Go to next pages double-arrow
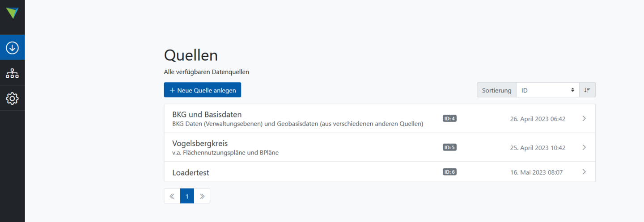Screen dimensions: 644x222 (202, 196)
